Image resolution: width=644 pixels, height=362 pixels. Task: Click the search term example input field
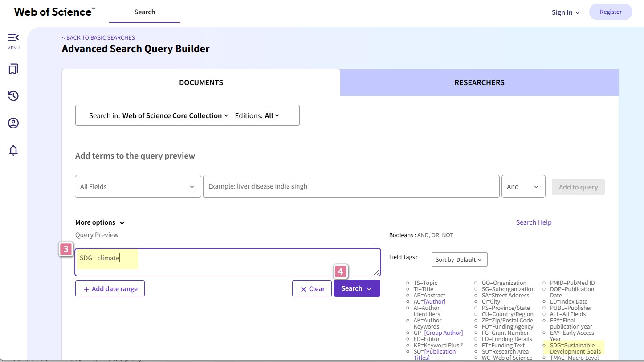(x=351, y=186)
